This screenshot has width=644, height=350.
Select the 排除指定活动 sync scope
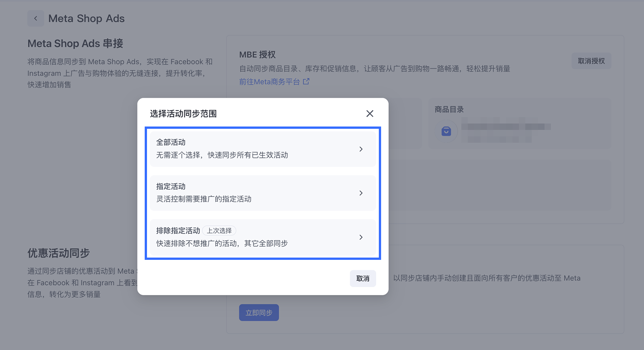(x=263, y=237)
